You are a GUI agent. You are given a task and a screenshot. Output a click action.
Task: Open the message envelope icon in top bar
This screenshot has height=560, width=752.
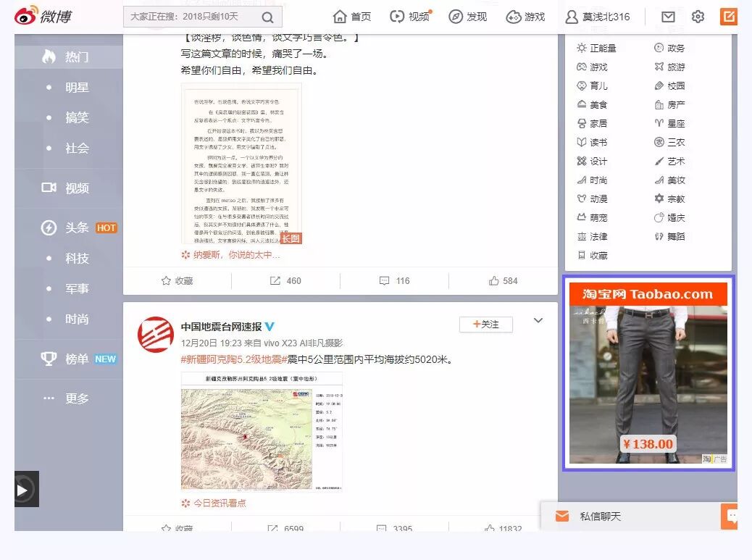click(667, 16)
